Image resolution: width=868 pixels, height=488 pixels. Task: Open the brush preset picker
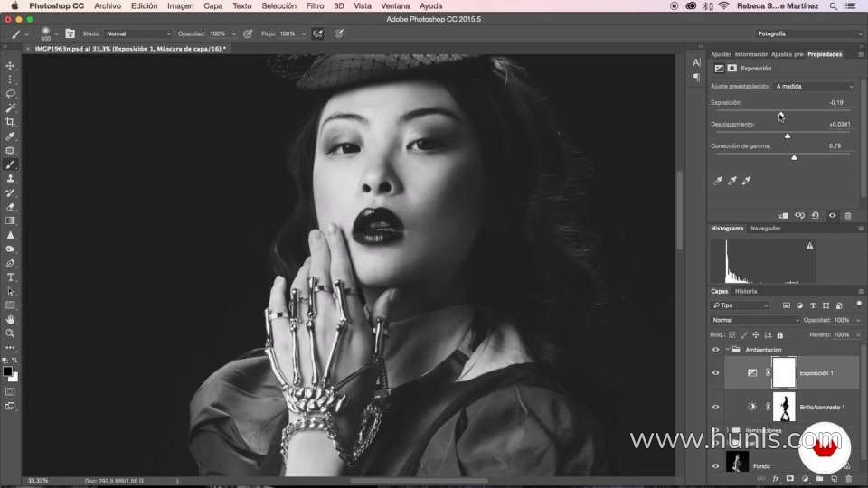coord(49,33)
